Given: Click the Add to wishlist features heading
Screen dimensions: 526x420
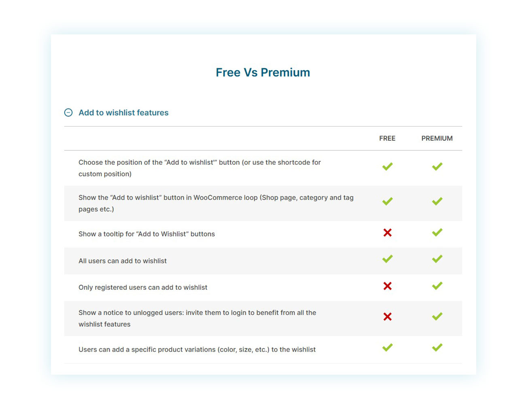Looking at the screenshot, I should coord(123,113).
